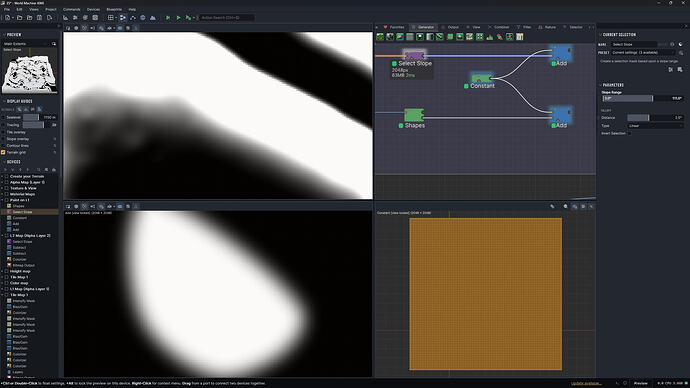Viewport: 690px width, 388px height.
Task: Click the Bitmap Output icon in device list
Action: tap(9, 265)
